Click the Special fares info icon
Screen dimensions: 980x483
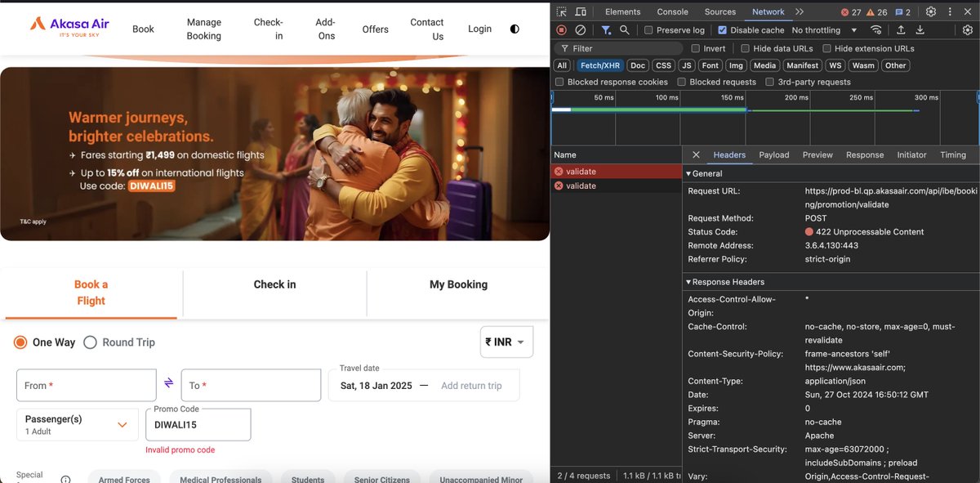(x=65, y=480)
